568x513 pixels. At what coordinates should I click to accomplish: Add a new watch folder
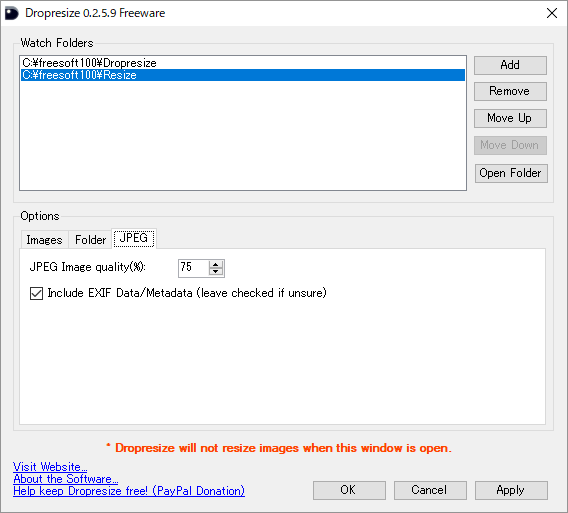[x=510, y=65]
